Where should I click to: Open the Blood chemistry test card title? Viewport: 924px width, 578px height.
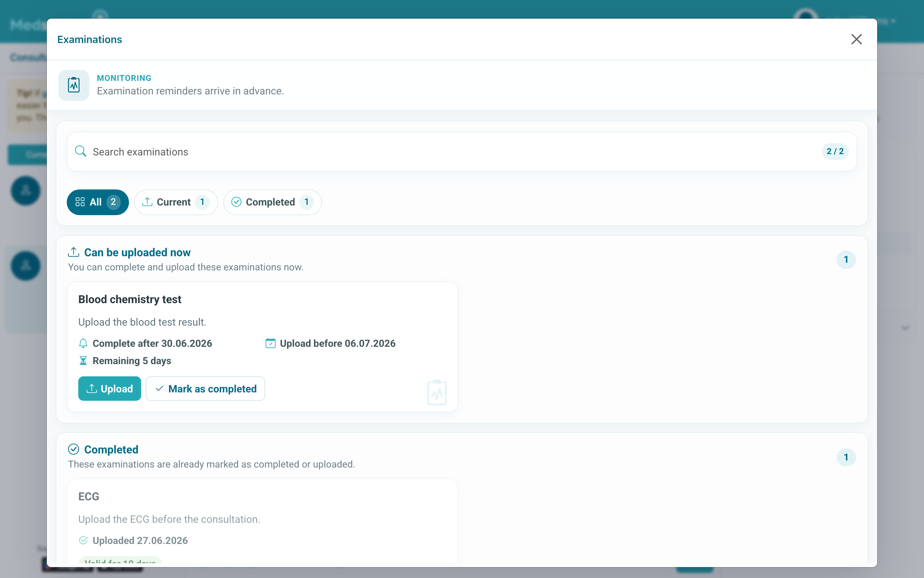point(130,299)
